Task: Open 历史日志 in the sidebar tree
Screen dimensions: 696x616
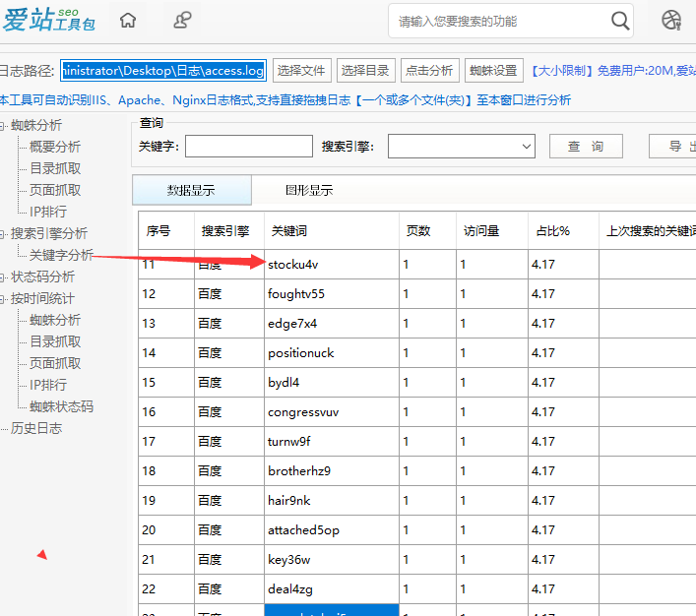Action: click(x=36, y=428)
